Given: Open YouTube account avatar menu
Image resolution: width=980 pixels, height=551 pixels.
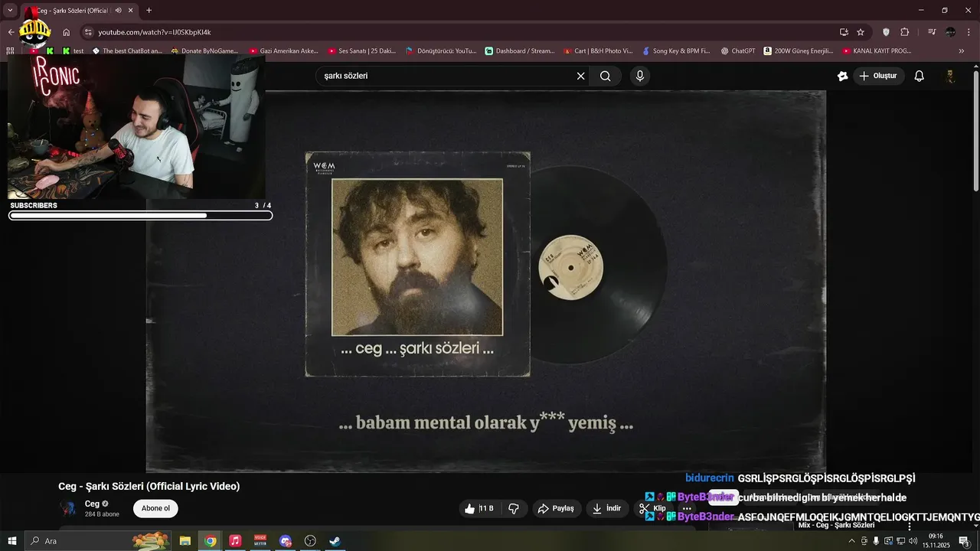Looking at the screenshot, I should (950, 76).
